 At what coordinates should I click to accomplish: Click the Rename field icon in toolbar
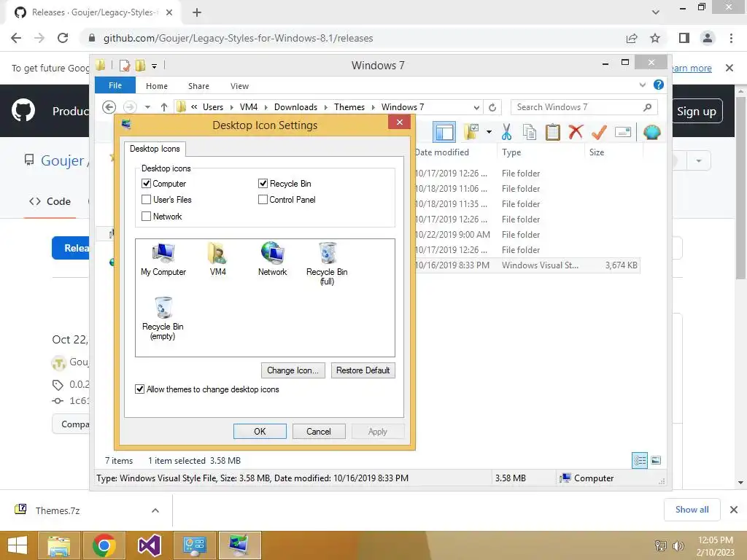(623, 132)
